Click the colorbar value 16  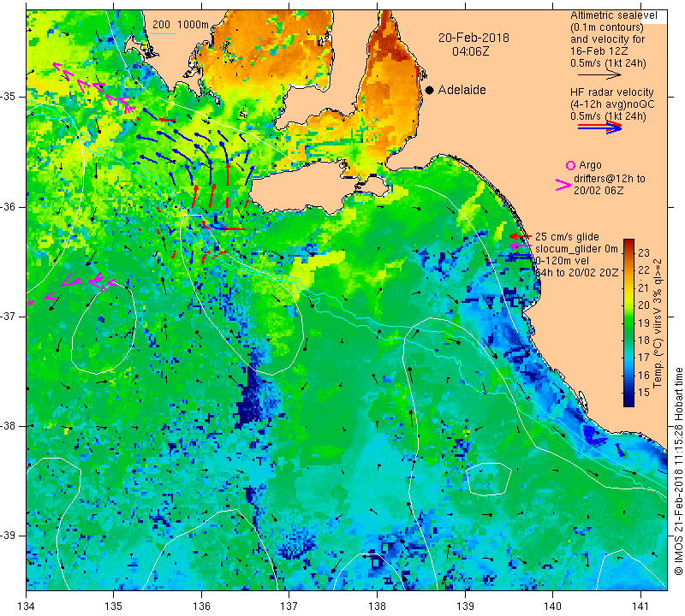(644, 375)
